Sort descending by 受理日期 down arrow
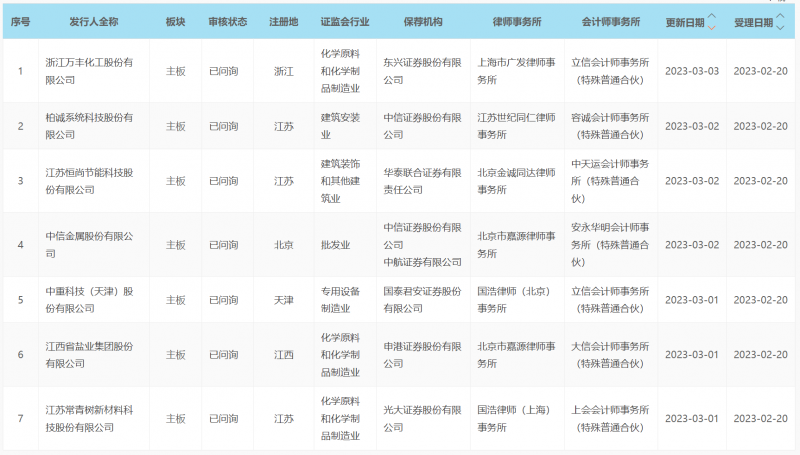 coord(780,28)
